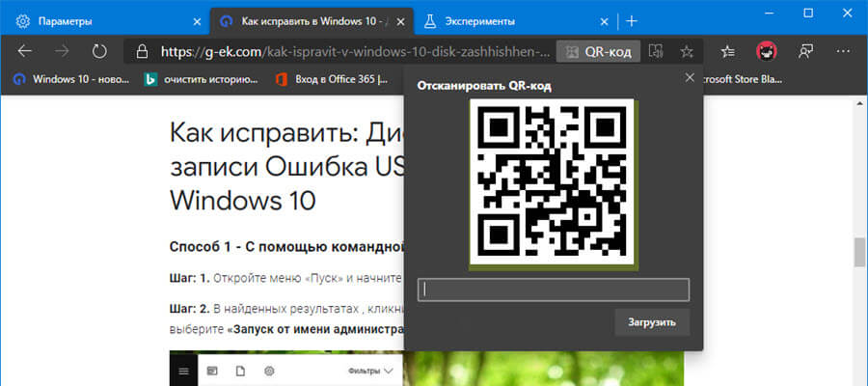Image resolution: width=868 pixels, height=386 pixels.
Task: Open the Settings and more ellipsis menu
Action: tap(843, 51)
